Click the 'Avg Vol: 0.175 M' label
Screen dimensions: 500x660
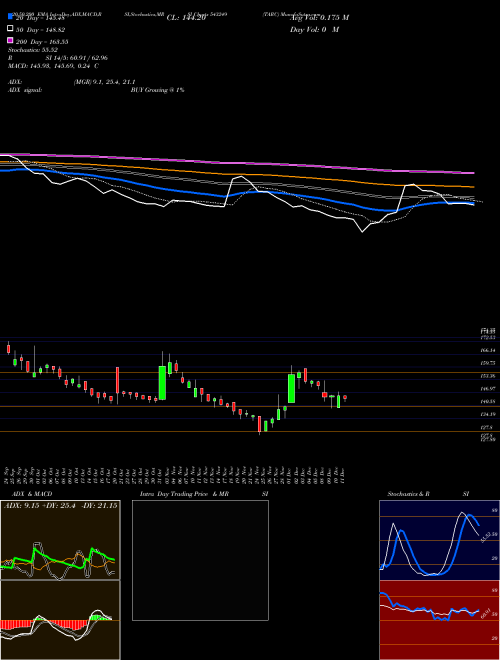click(319, 18)
